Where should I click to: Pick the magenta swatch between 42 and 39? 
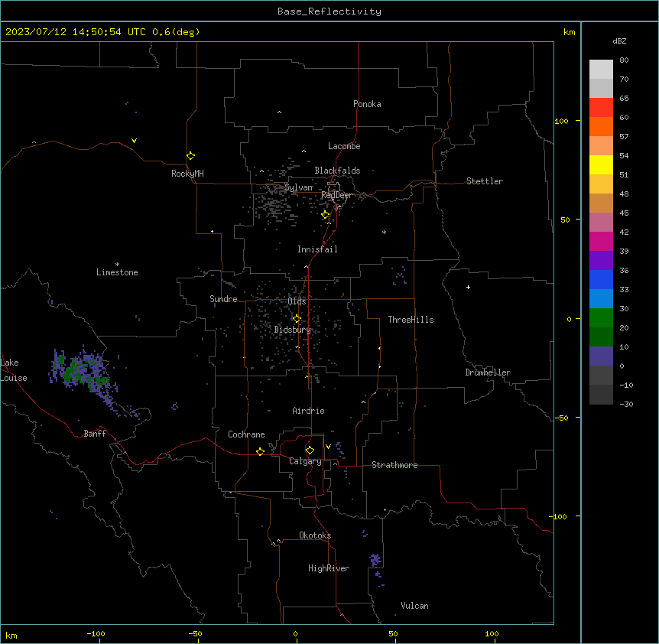tap(601, 241)
